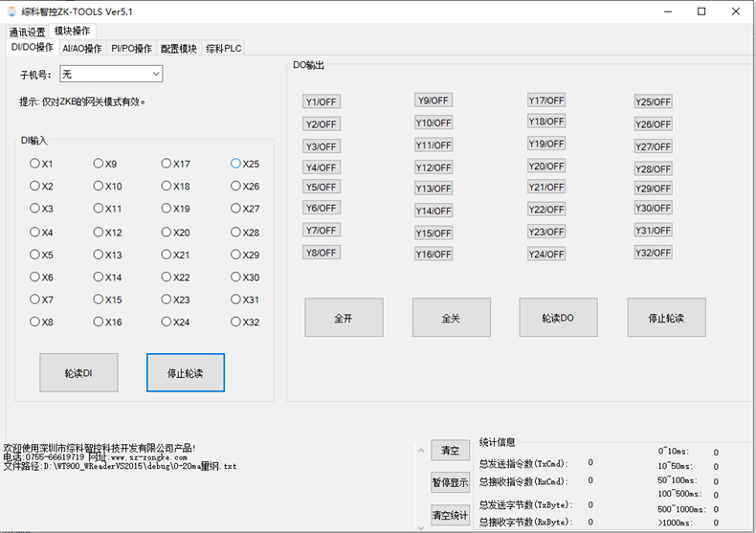Select the X16 radio button
756x533 pixels.
(x=108, y=322)
